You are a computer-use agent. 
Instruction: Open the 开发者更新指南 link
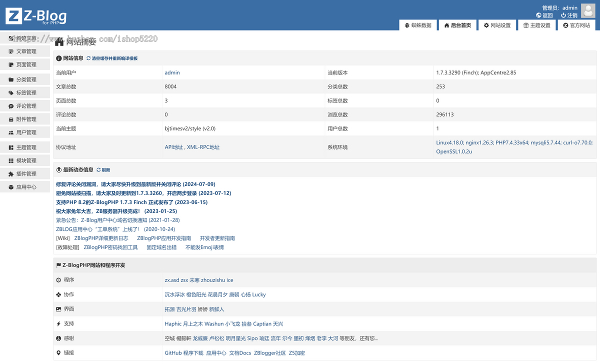tap(217, 238)
